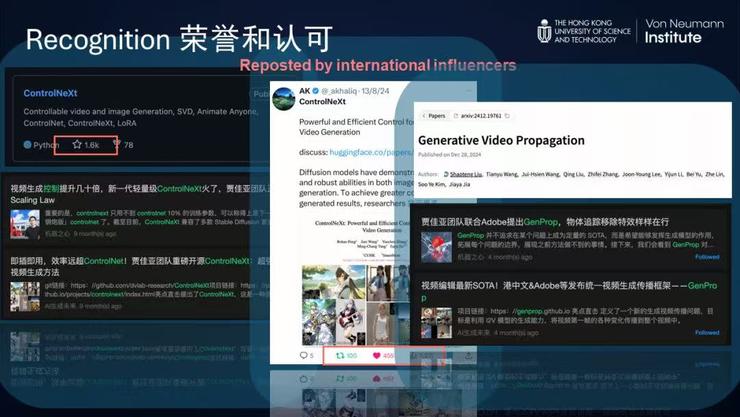Image resolution: width=740 pixels, height=417 pixels.
Task: Click the share icon on AK's post
Action: tap(468, 355)
